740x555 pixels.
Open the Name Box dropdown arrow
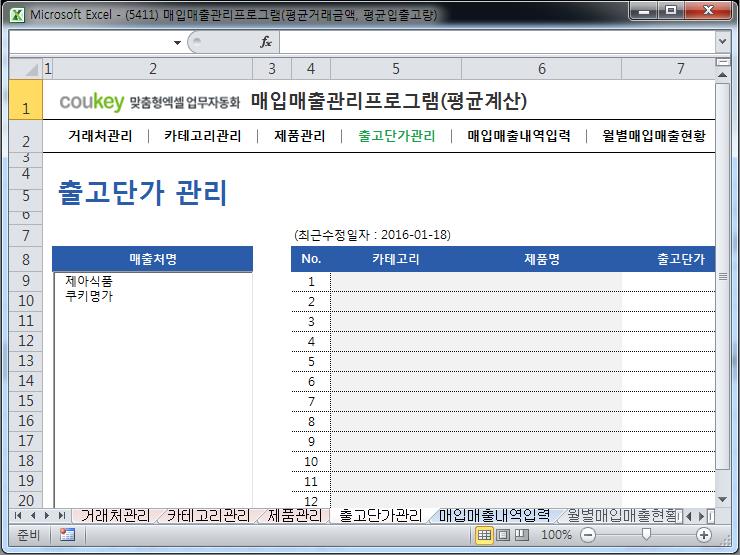[177, 42]
